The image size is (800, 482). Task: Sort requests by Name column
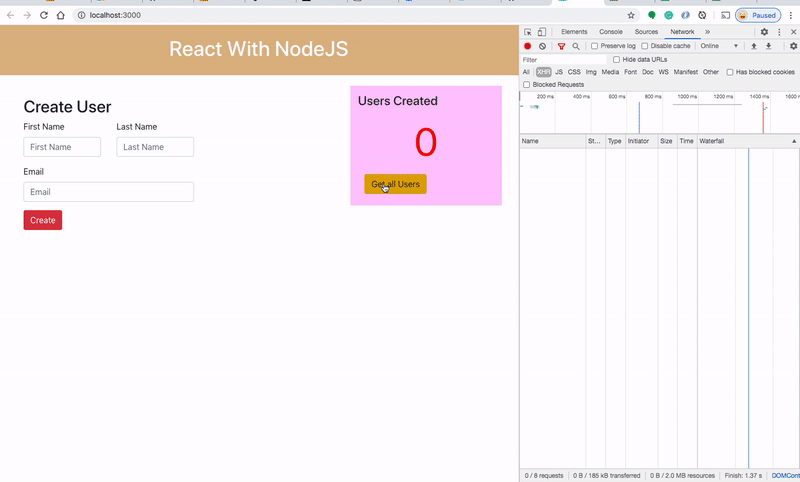[553, 141]
